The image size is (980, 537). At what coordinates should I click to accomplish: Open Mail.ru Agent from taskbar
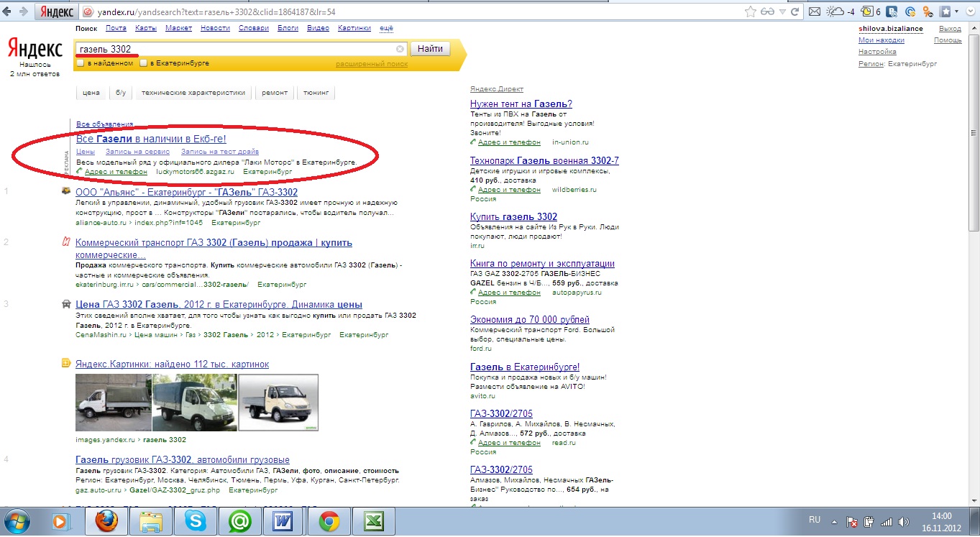point(240,520)
